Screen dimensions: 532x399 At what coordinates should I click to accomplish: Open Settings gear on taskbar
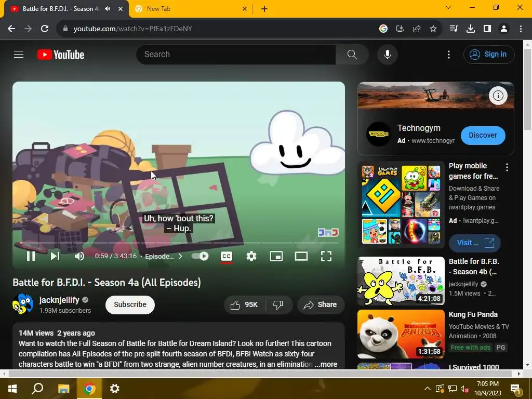(115, 389)
